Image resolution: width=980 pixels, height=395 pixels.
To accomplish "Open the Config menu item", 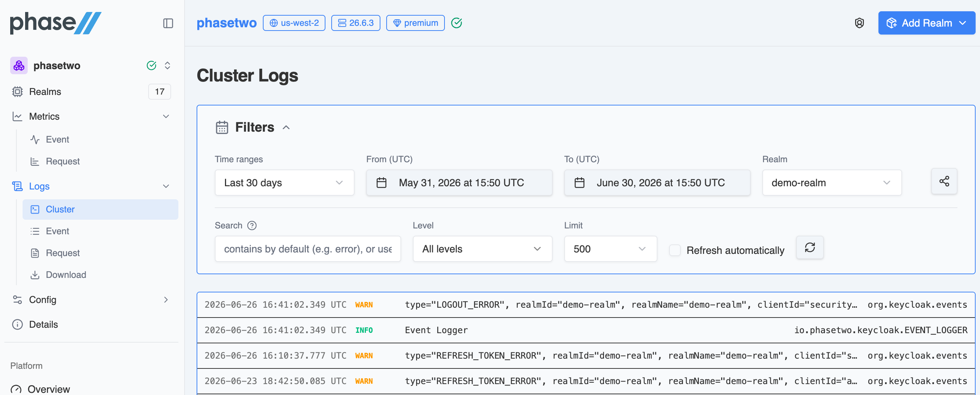I will (43, 300).
